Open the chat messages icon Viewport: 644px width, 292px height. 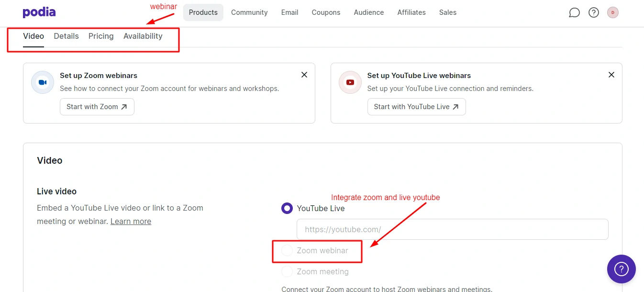pos(574,13)
